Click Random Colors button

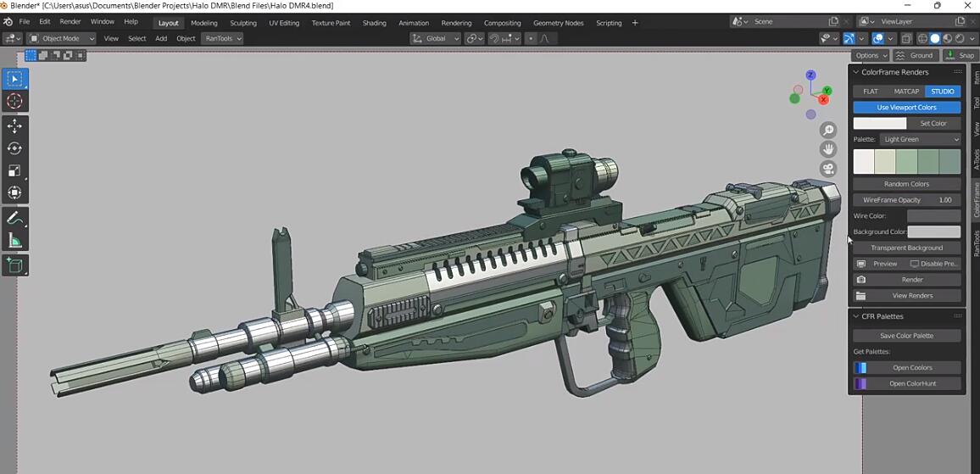[907, 184]
